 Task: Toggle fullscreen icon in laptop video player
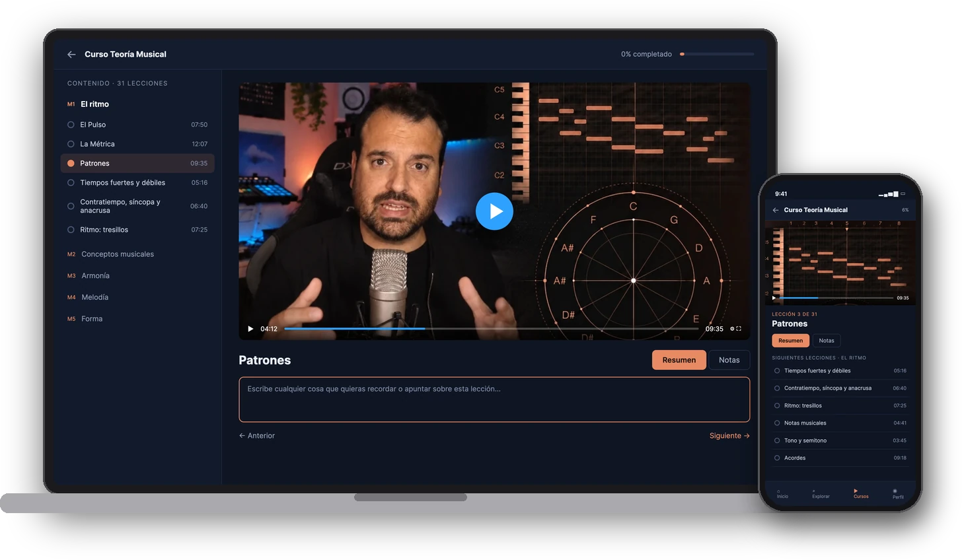pyautogui.click(x=739, y=329)
